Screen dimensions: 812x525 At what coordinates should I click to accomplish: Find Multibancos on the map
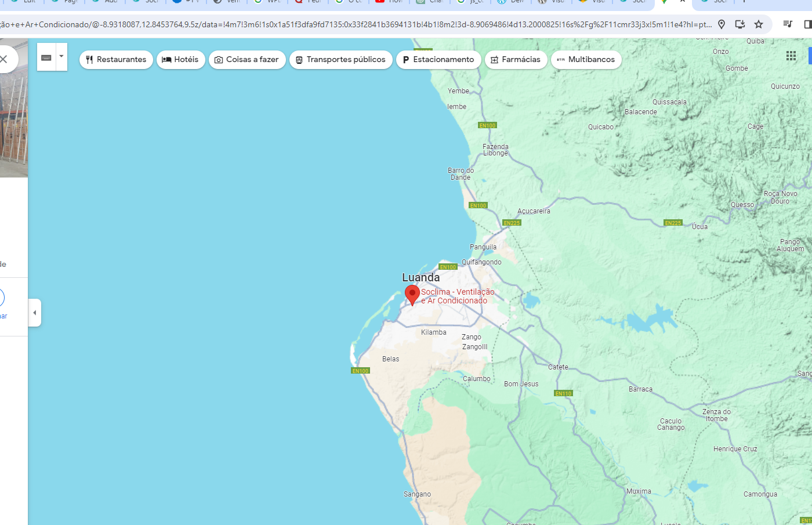point(586,60)
